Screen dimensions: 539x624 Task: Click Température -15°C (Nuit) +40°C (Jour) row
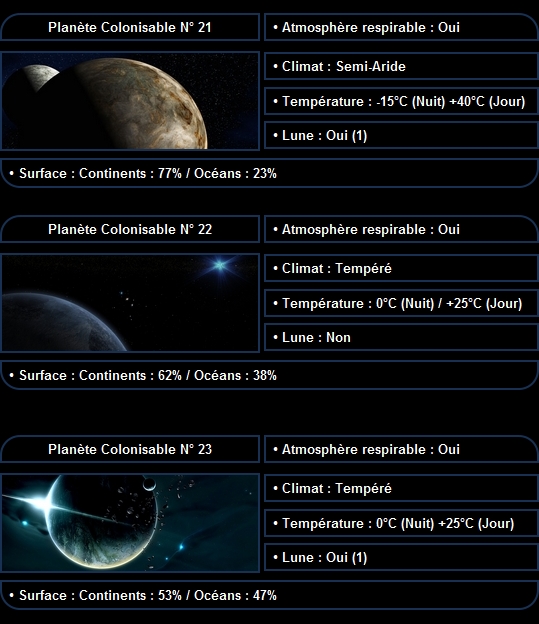click(401, 101)
